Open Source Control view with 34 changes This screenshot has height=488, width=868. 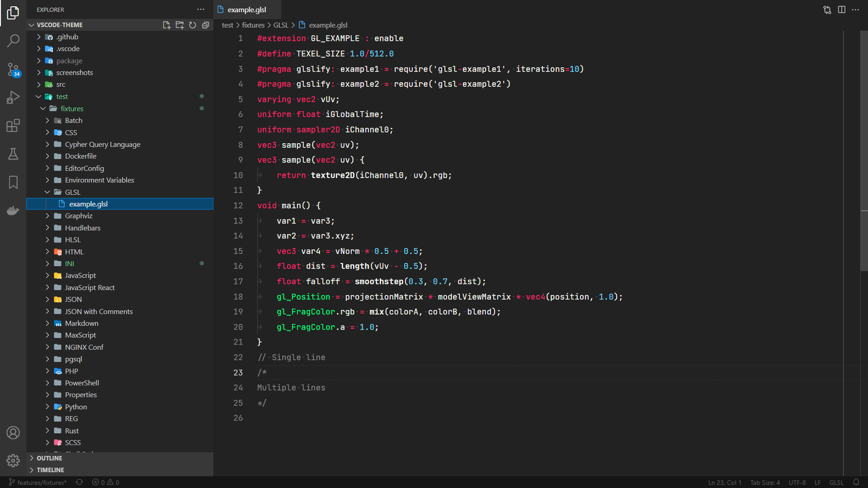click(x=13, y=69)
